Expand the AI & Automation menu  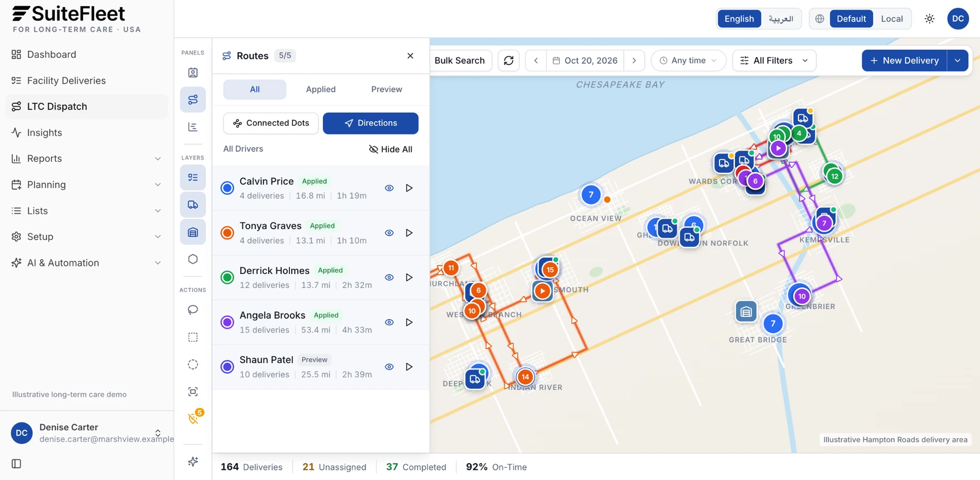(87, 263)
